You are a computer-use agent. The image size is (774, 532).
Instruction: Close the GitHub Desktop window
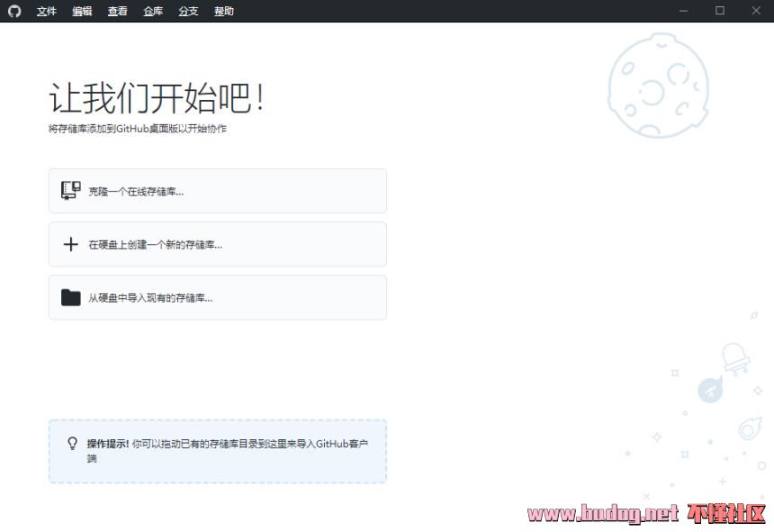coord(755,11)
